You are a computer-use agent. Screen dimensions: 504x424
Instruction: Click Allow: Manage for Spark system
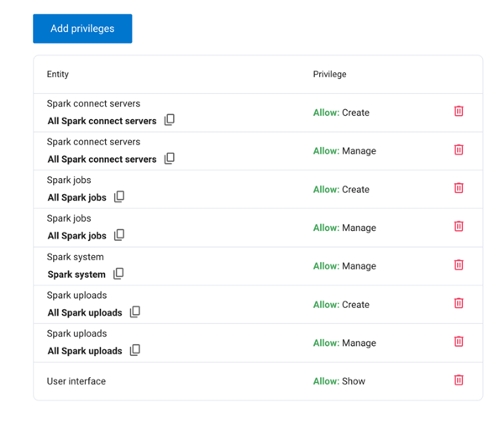point(344,266)
